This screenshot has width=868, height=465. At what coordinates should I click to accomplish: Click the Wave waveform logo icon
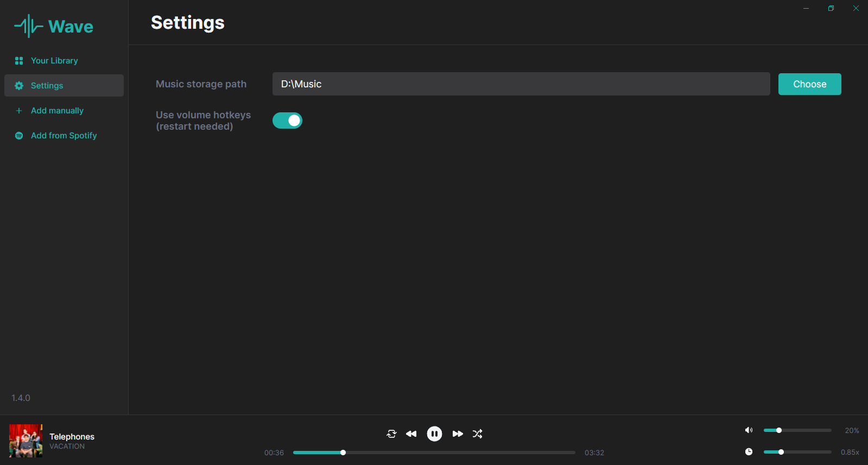pos(29,26)
